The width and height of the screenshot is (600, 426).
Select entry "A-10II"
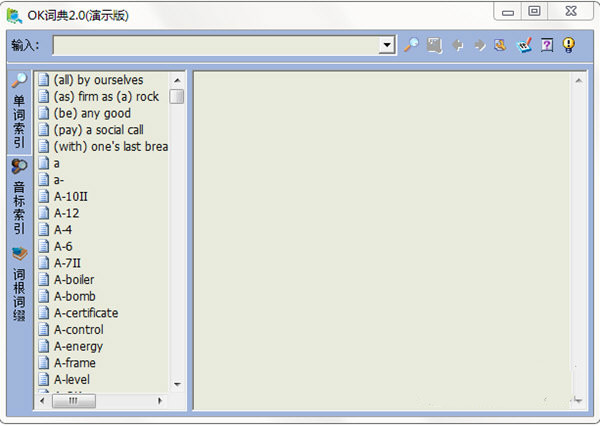point(70,197)
